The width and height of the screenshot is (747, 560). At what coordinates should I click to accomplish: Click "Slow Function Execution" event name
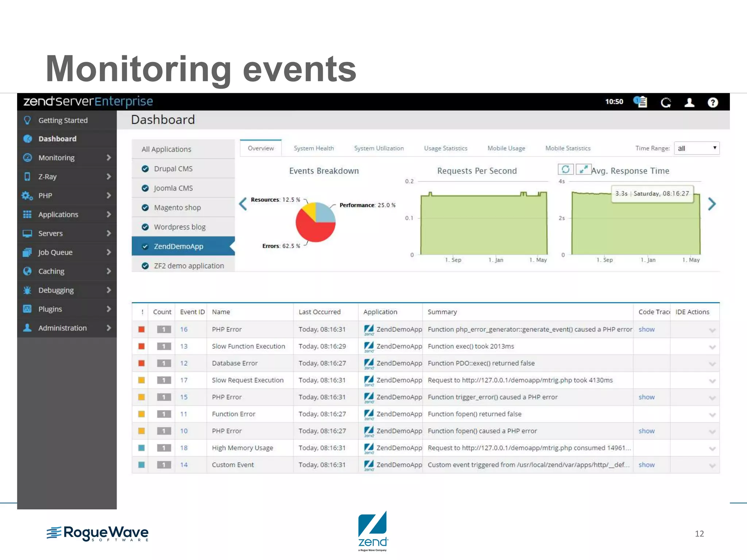click(248, 346)
